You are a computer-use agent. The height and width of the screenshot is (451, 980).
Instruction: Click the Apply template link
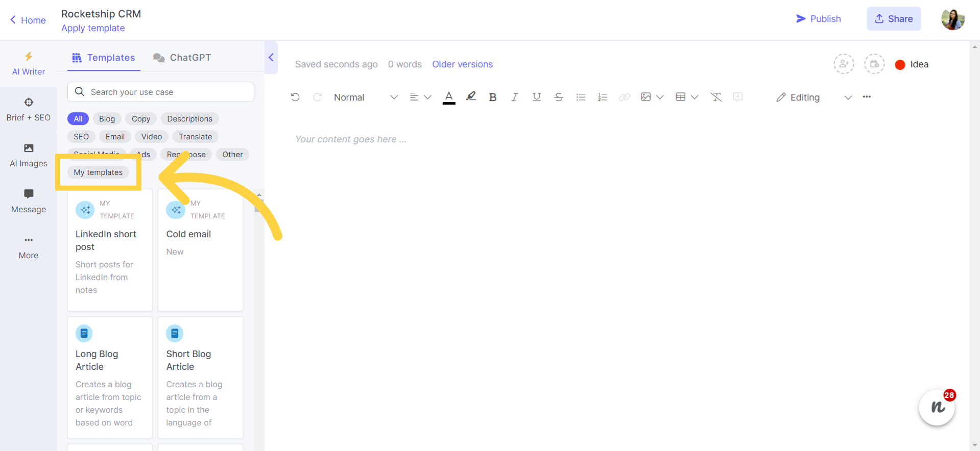point(93,28)
